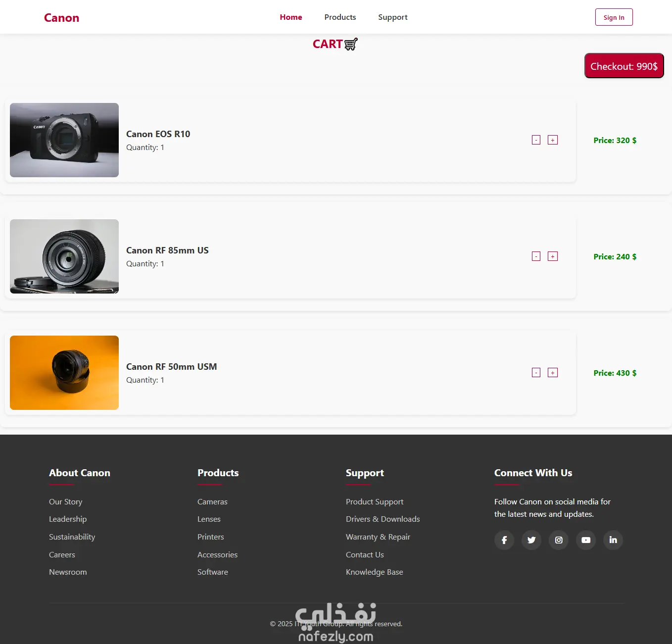
Task: Open Canon's Facebook page icon
Action: click(504, 540)
